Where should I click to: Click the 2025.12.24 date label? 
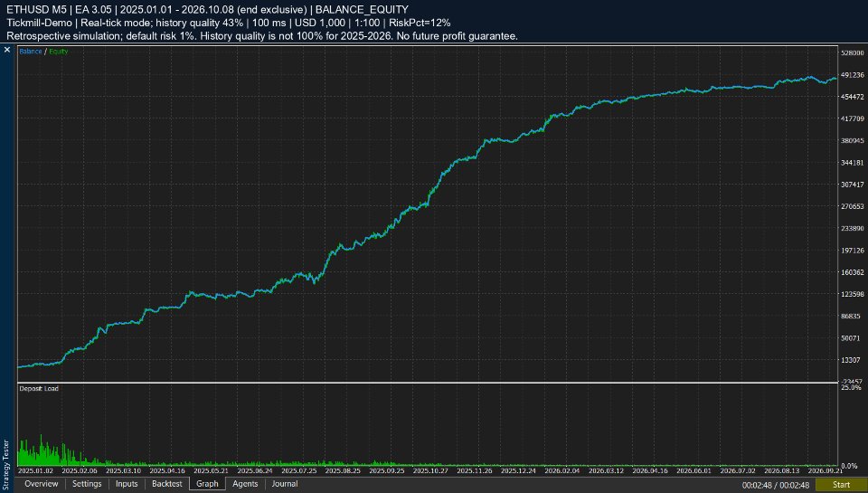pos(518,471)
